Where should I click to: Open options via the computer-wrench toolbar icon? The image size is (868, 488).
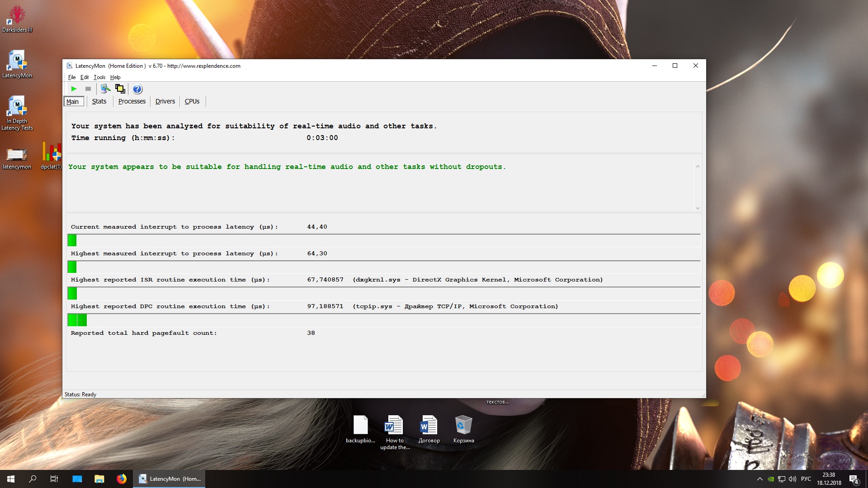105,89
